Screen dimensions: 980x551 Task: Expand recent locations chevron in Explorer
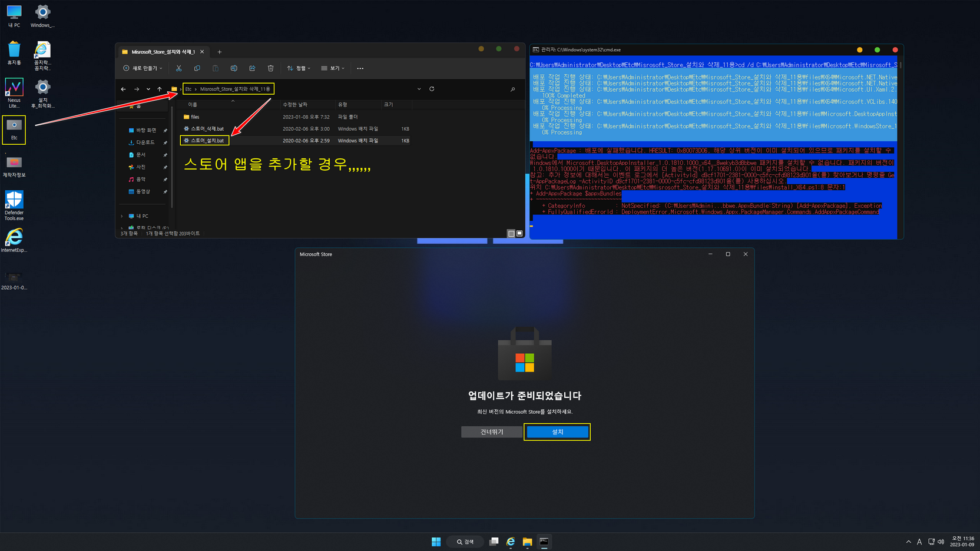pos(148,89)
